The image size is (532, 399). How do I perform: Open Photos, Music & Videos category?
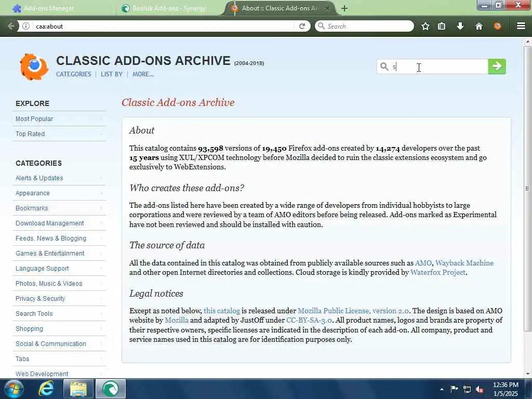[x=59, y=283]
